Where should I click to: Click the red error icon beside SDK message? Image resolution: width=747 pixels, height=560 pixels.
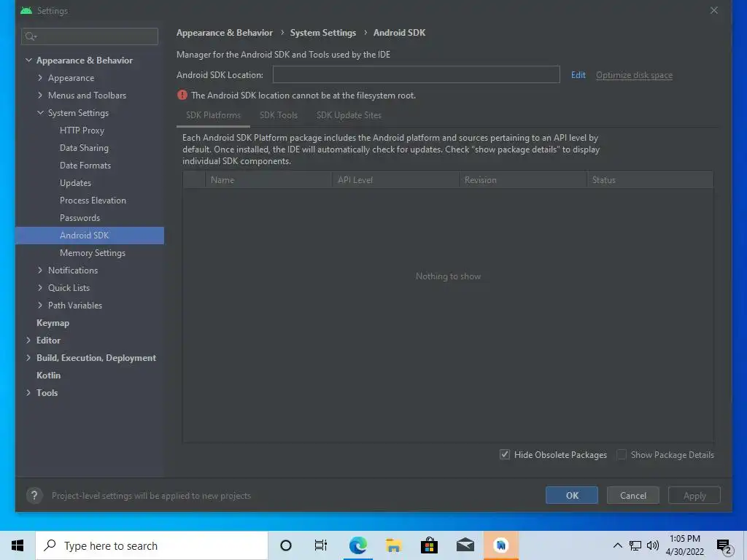pyautogui.click(x=182, y=96)
